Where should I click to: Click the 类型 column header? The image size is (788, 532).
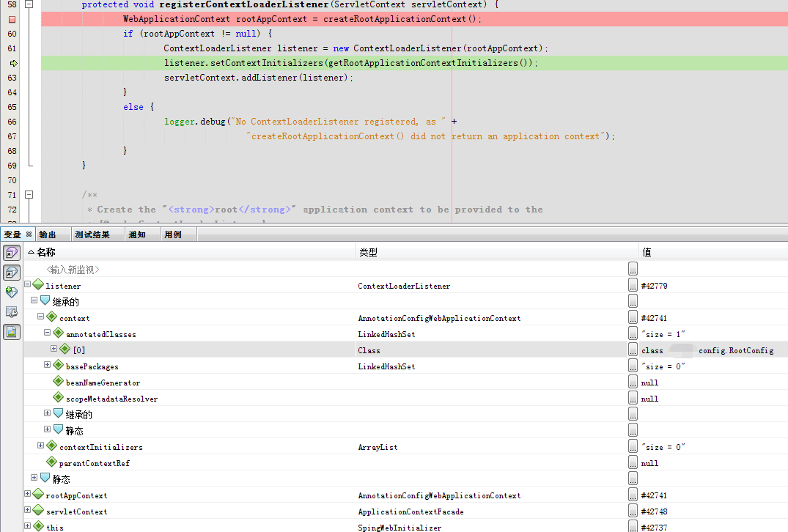tap(496, 252)
